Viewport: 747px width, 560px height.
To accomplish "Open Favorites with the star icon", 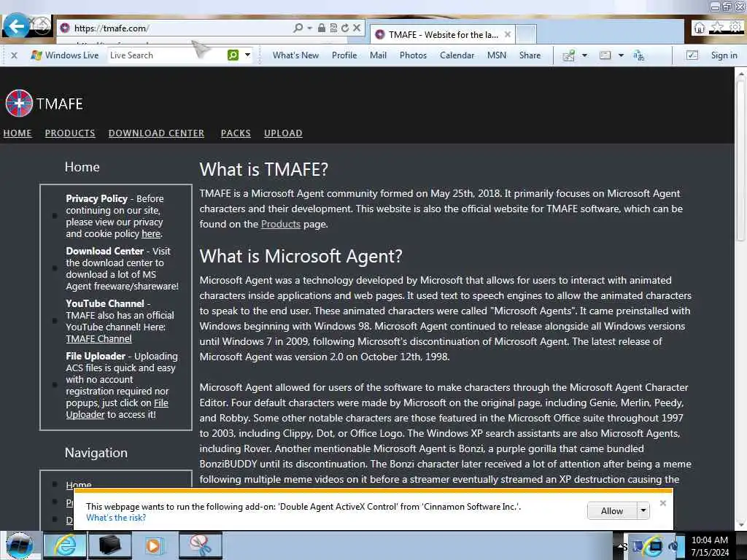I will [716, 28].
